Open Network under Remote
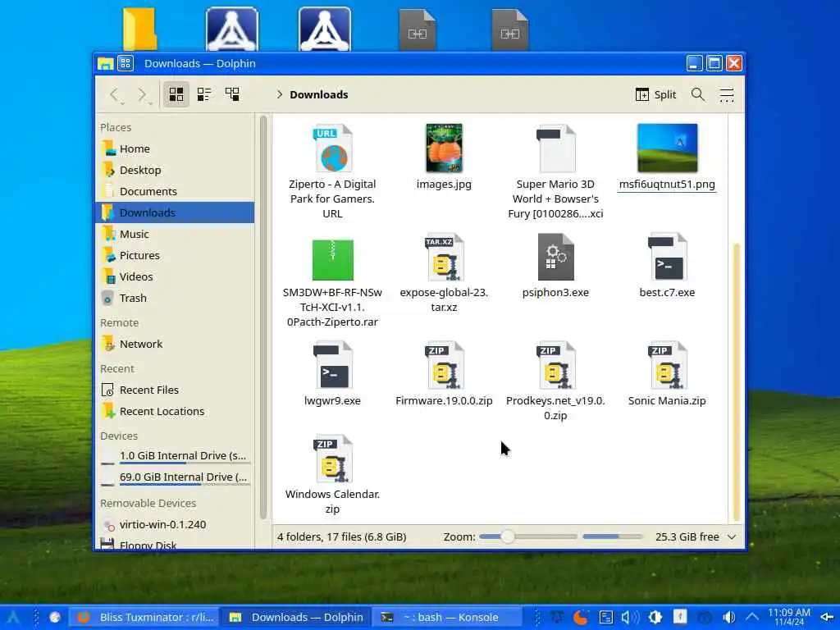This screenshot has height=630, width=840. coord(176,344)
